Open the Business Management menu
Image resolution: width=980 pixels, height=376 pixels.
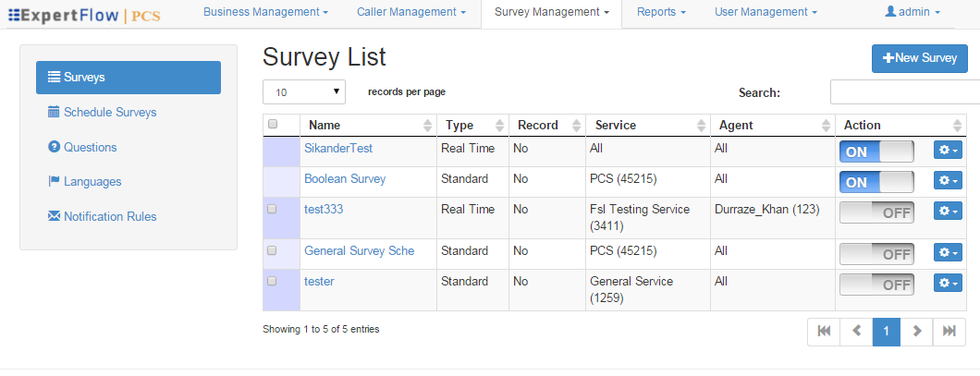265,13
